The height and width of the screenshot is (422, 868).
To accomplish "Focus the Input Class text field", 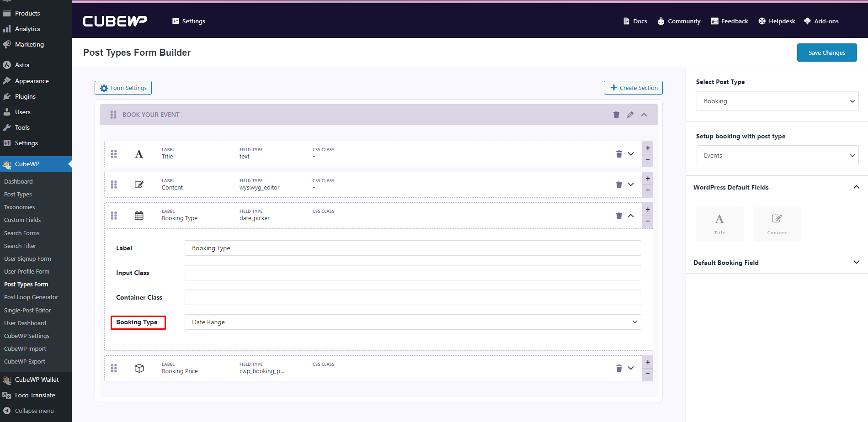I will tap(413, 273).
